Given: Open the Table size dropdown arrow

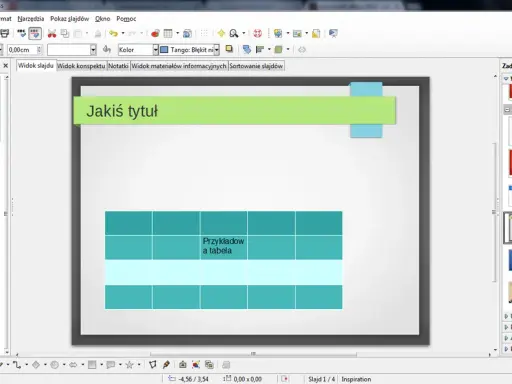Looking at the screenshot, I should click(177, 33).
